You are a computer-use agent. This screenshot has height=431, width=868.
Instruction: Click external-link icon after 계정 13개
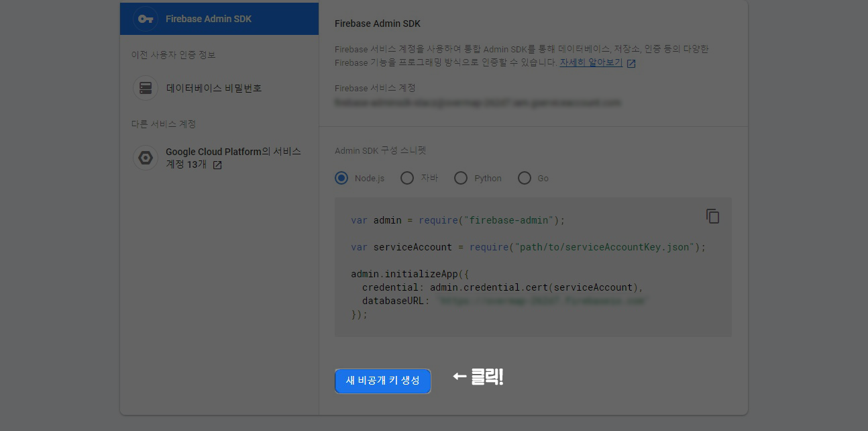click(217, 165)
